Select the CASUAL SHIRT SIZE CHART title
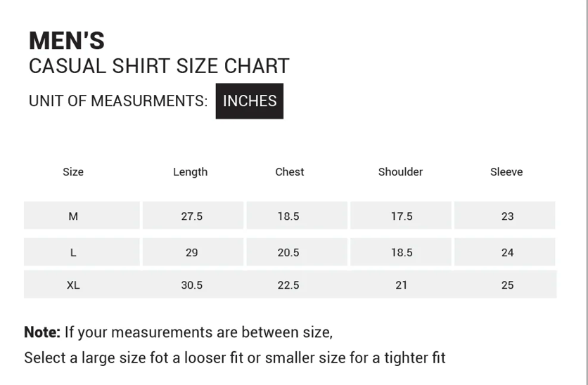The height and width of the screenshot is (385, 588). [159, 67]
